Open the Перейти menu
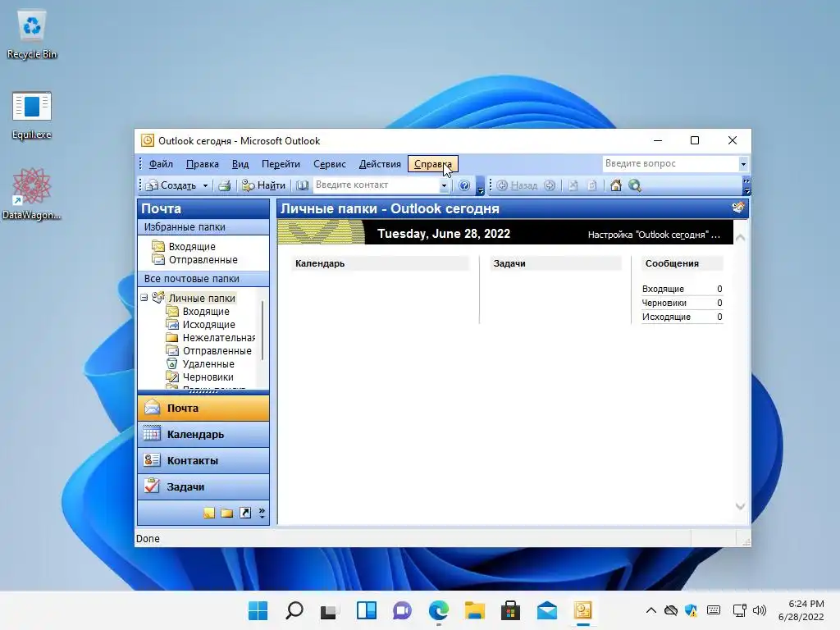840x630 pixels. (x=281, y=164)
